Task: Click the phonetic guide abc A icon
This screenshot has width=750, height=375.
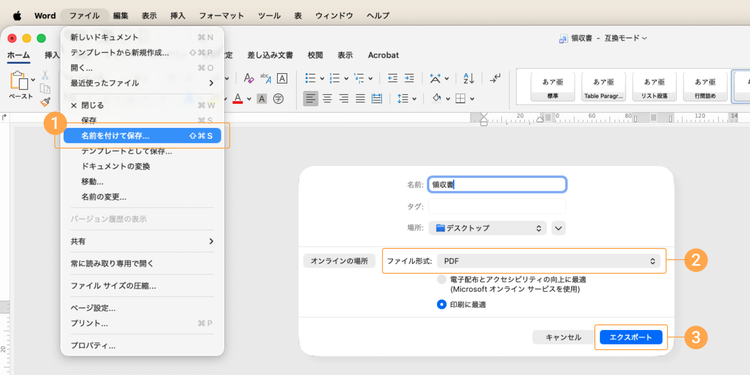Action: pos(265,78)
